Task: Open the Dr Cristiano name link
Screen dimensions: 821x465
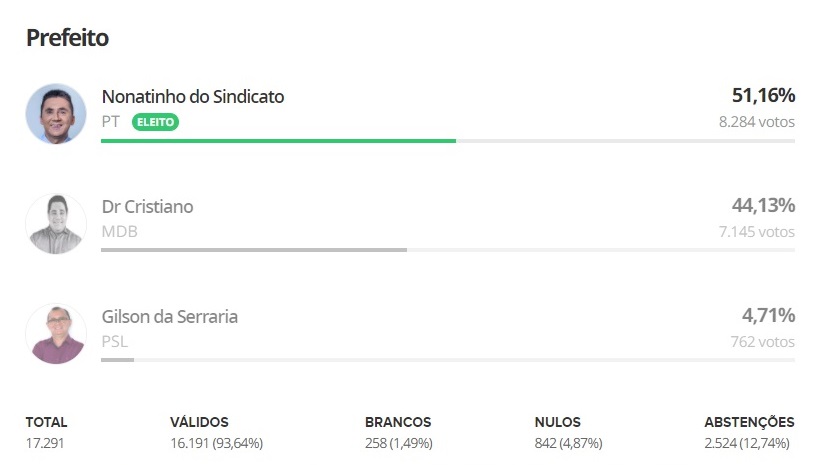Action: point(148,206)
